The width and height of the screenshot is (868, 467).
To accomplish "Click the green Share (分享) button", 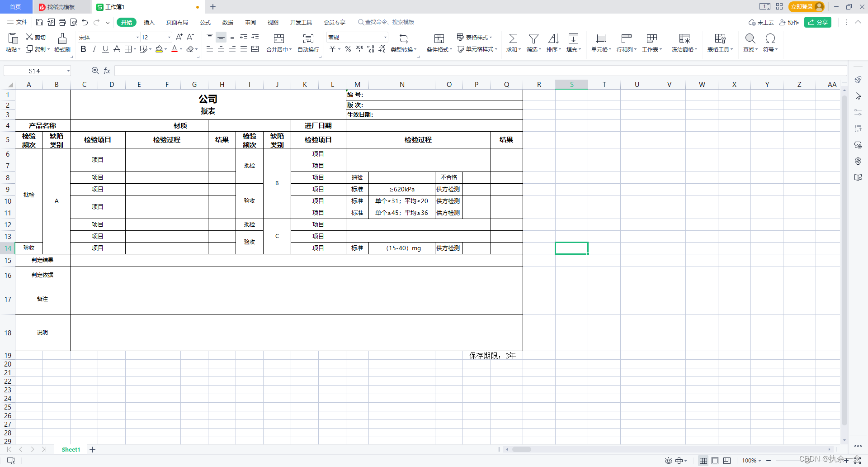I will 818,22.
